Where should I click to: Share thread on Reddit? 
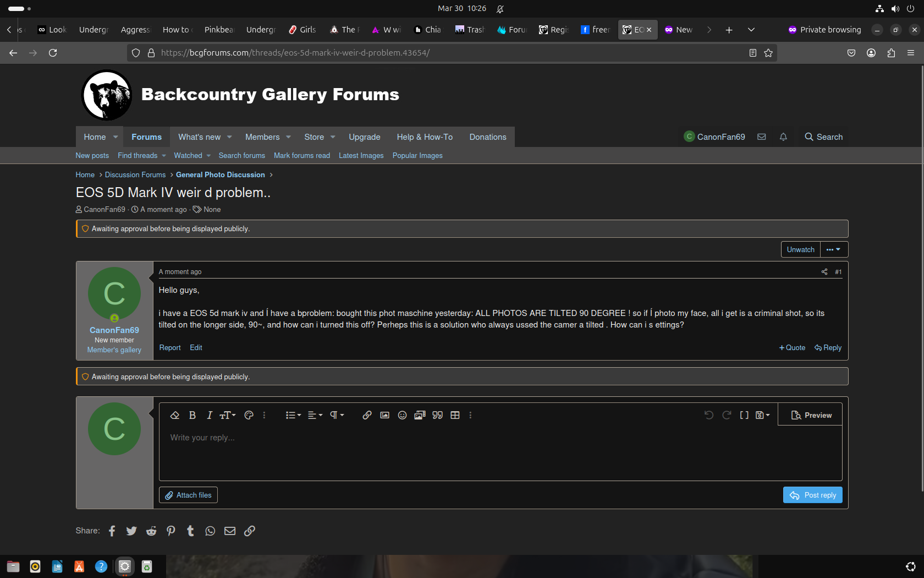pos(151,531)
